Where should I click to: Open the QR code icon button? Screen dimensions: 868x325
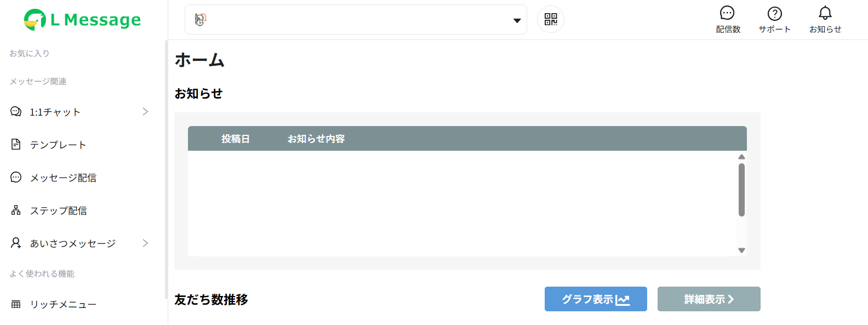551,20
